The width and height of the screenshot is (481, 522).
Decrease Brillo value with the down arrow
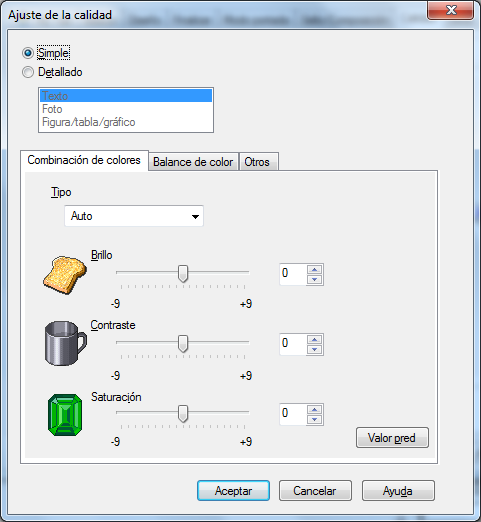click(314, 279)
